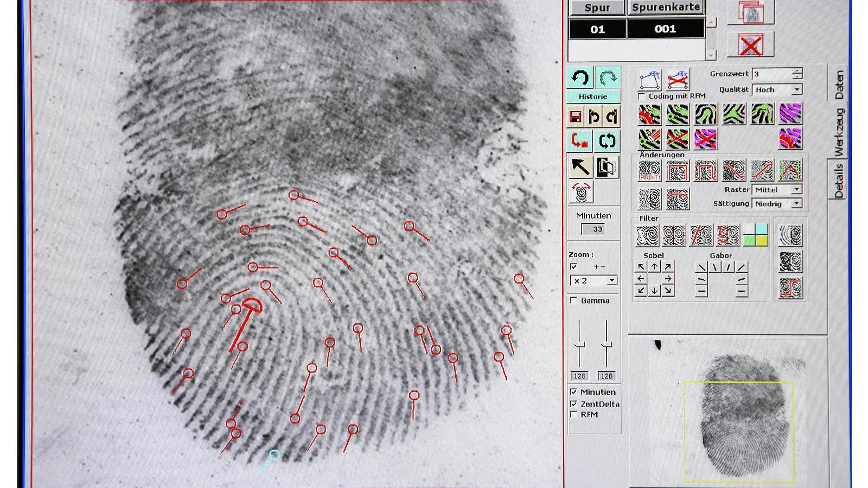The image size is (868, 488).
Task: Click Gabor top-right diagonal orientation button
Action: tap(742, 267)
